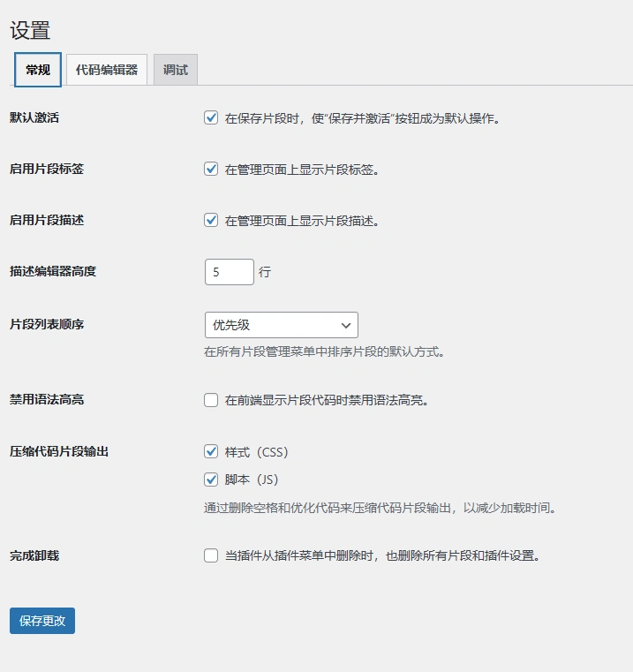Open the 片段列表顺序 dropdown showing 优先级
The image size is (633, 672).
point(282,325)
